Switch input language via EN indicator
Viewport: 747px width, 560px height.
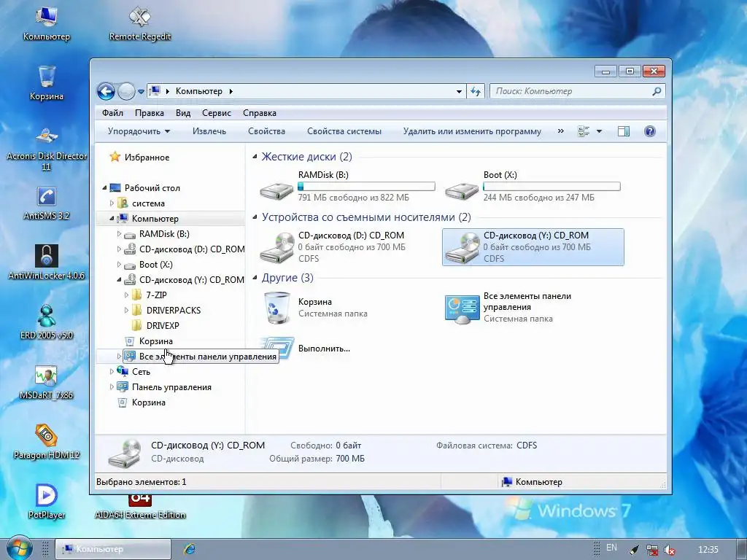(x=611, y=548)
